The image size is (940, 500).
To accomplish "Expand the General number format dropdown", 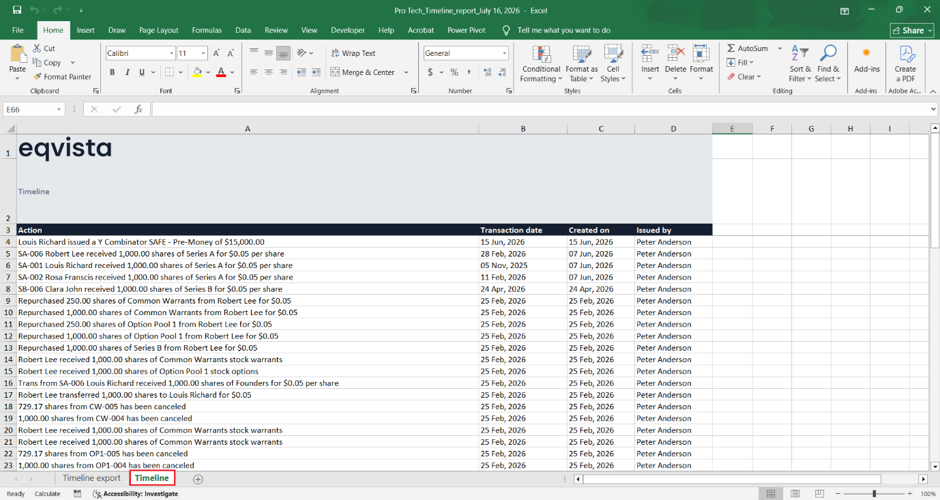I will coord(504,53).
